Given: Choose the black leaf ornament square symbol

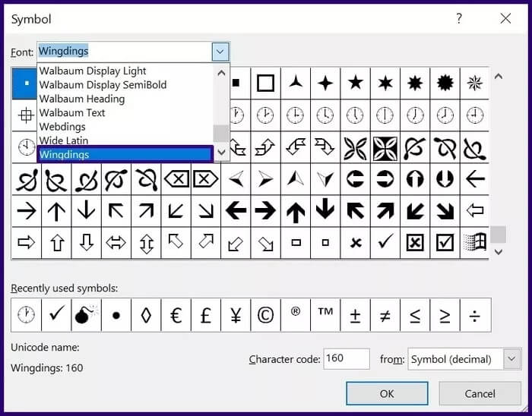Looking at the screenshot, I should tap(385, 147).
